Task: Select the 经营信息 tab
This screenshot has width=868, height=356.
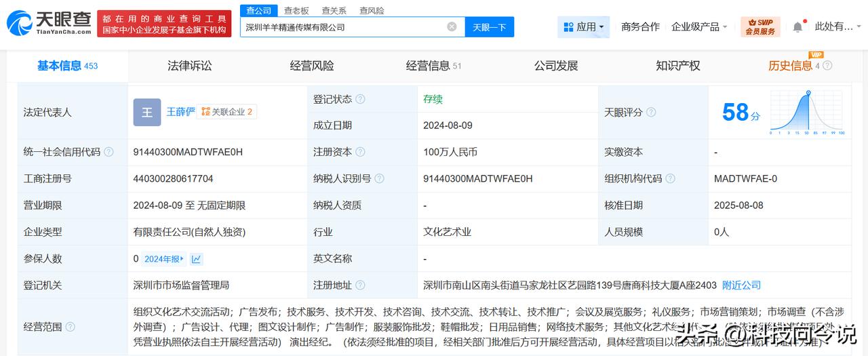Action: (x=434, y=66)
